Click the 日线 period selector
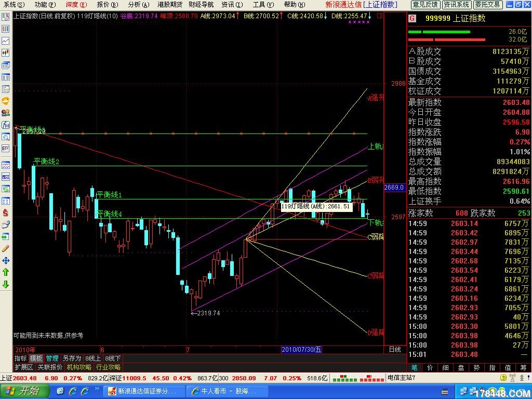Image resolution: width=532 pixels, height=399 pixels. click(395, 350)
